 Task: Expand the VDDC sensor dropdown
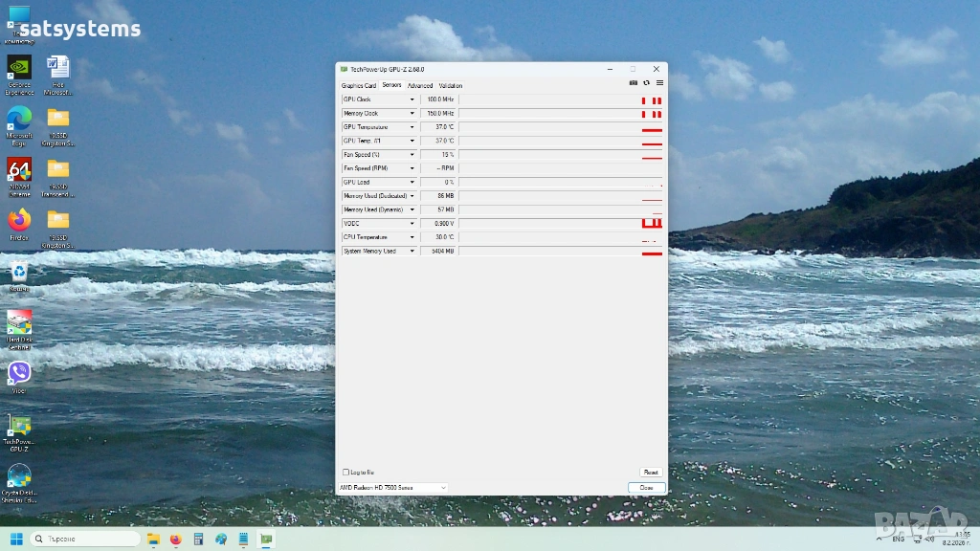coord(412,224)
